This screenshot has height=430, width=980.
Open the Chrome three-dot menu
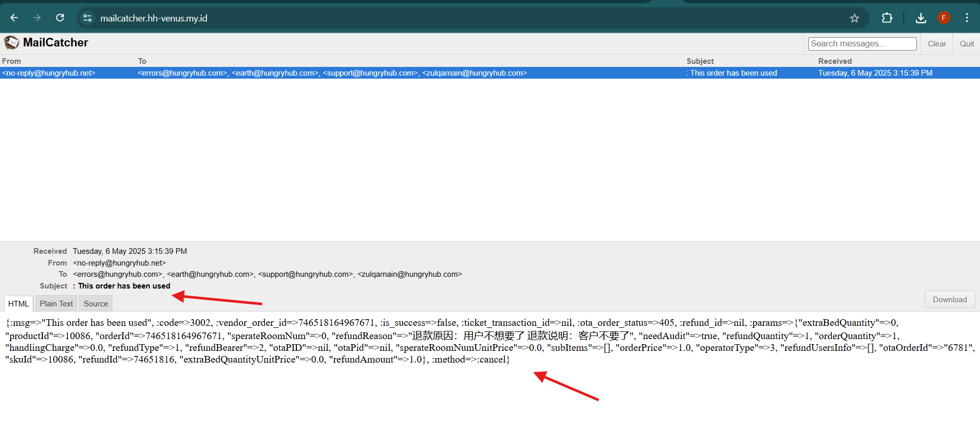pyautogui.click(x=967, y=18)
